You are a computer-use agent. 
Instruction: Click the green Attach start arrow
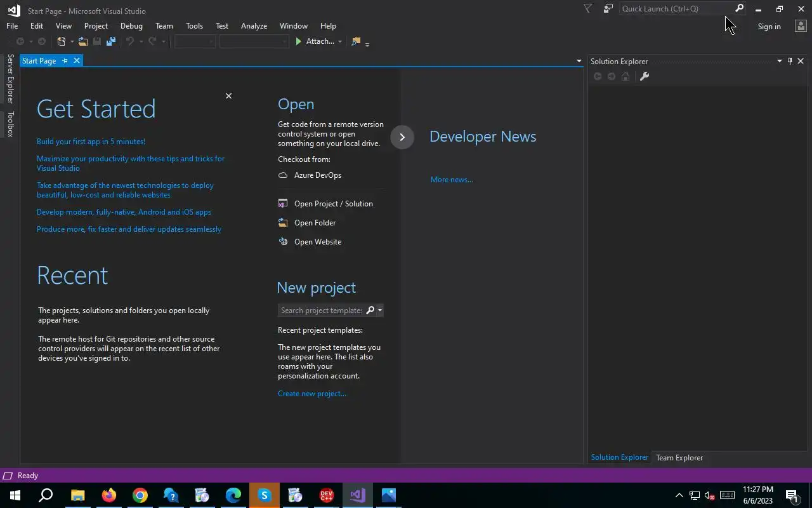pos(299,41)
